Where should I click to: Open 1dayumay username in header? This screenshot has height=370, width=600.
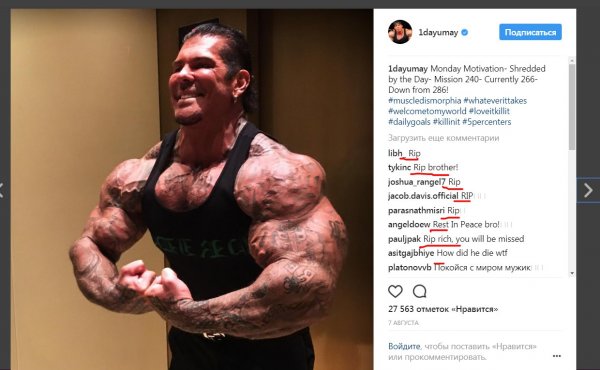438,33
